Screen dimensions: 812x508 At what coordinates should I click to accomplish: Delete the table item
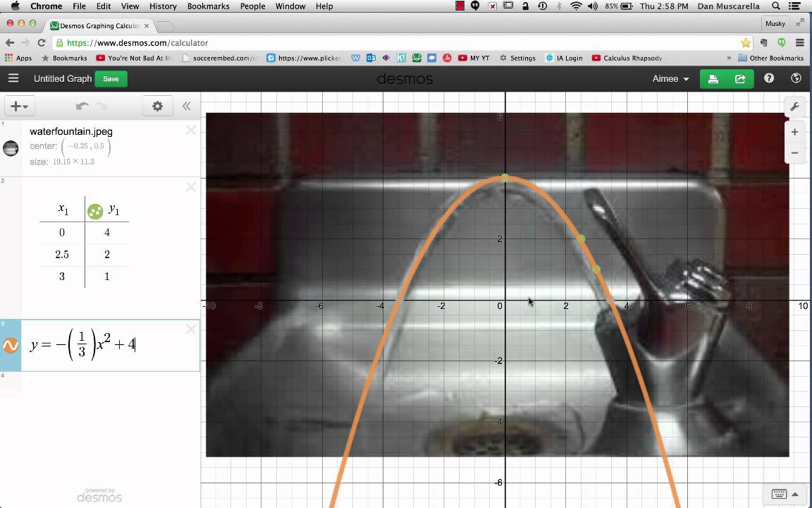191,186
